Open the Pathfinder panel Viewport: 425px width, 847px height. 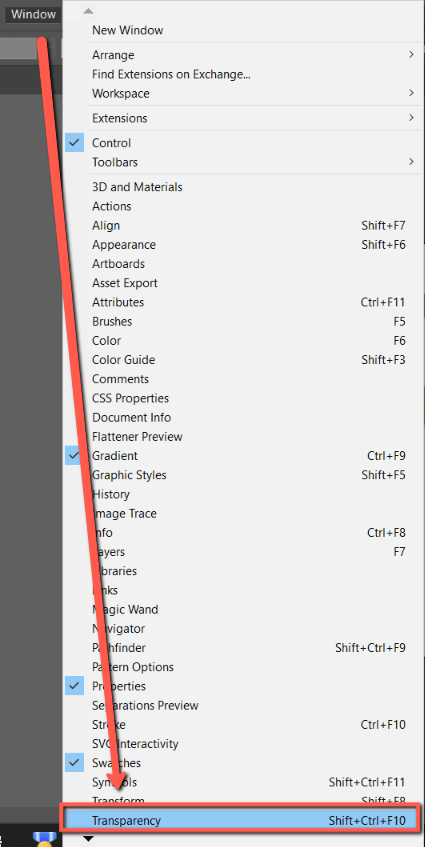click(119, 648)
